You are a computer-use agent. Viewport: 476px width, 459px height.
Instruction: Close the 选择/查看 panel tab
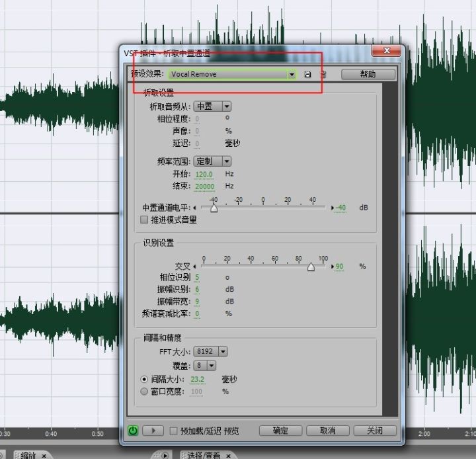pos(229,456)
